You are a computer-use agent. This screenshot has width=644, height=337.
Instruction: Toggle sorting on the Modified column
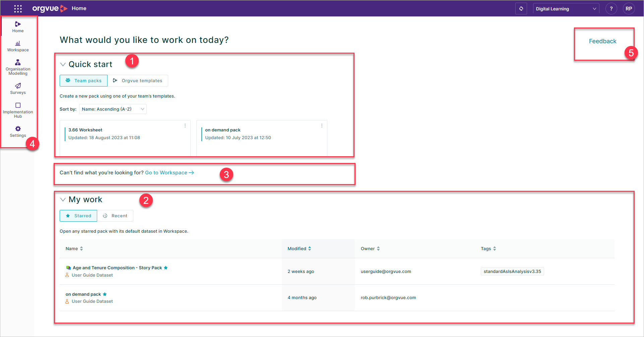coord(309,248)
